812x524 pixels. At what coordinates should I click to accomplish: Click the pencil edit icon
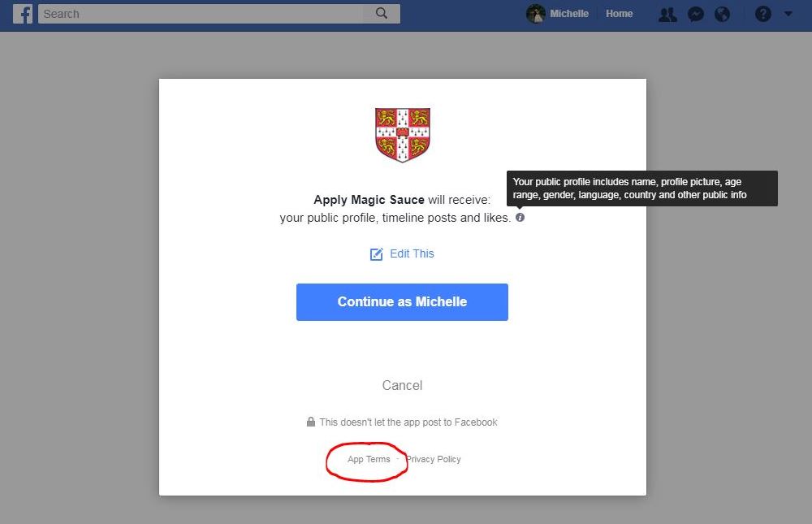click(x=376, y=254)
